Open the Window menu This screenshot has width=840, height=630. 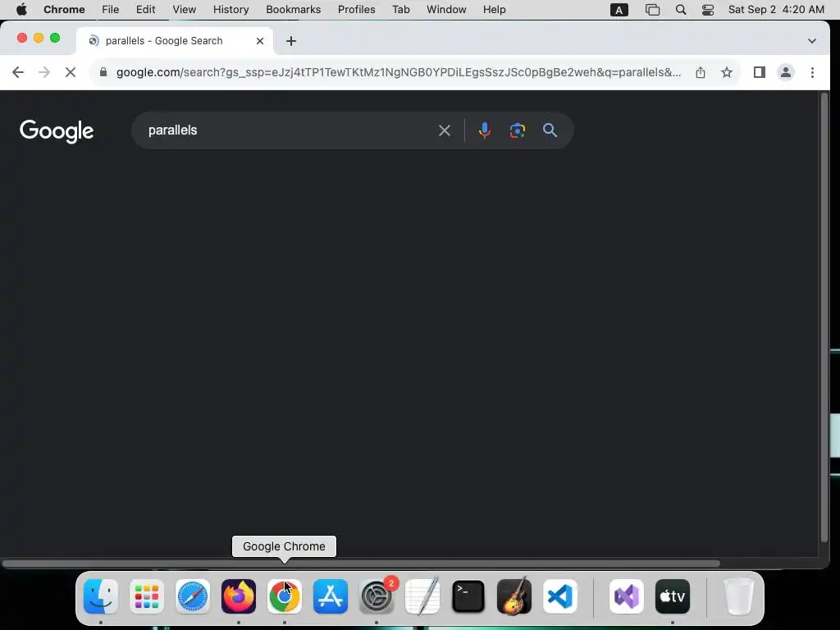(446, 10)
